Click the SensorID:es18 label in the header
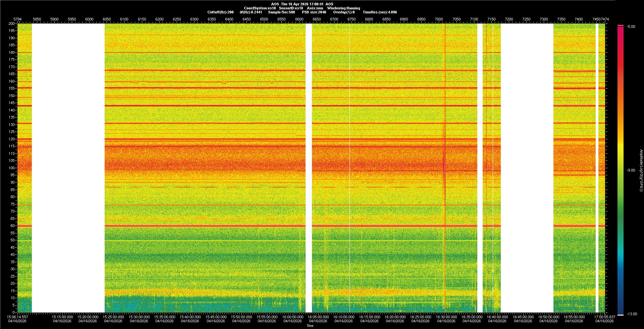Viewport: 644px width, 329px height. [291, 8]
